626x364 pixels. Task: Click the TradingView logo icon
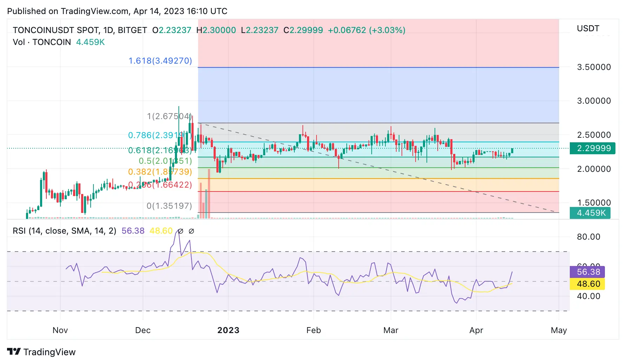pos(14,351)
